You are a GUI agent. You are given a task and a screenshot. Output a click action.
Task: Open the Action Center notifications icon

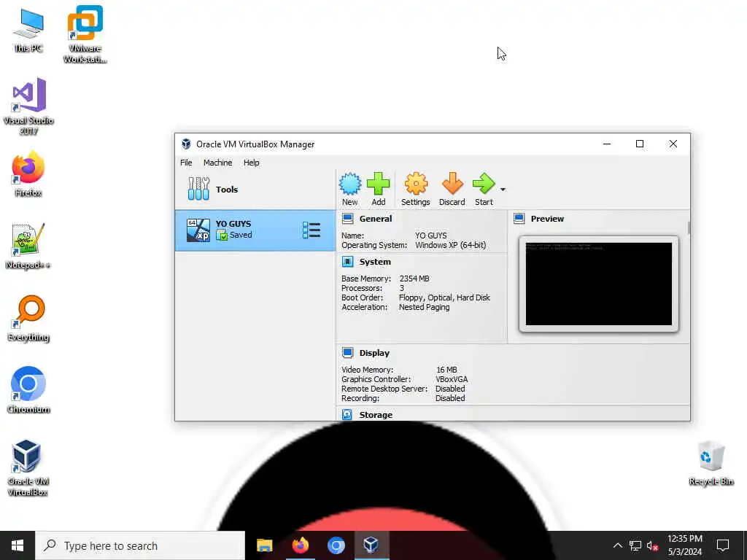click(723, 545)
